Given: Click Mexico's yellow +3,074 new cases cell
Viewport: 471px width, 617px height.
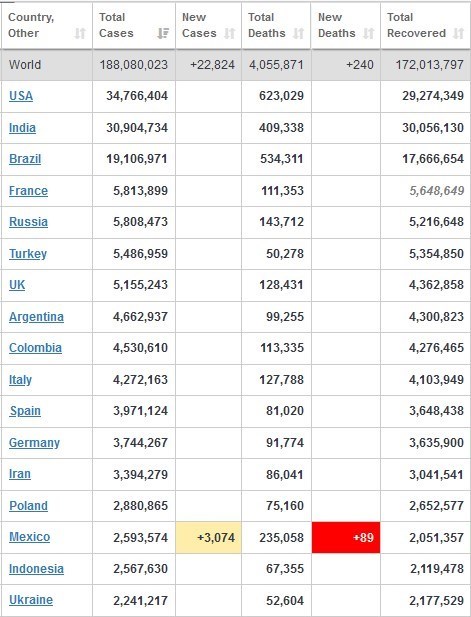Looking at the screenshot, I should click(x=209, y=538).
